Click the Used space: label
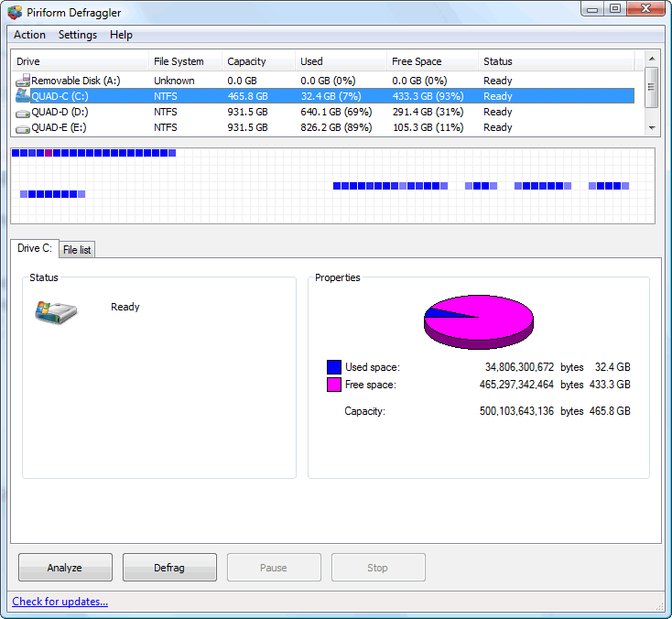Screen dimensions: 672x619 373,367
